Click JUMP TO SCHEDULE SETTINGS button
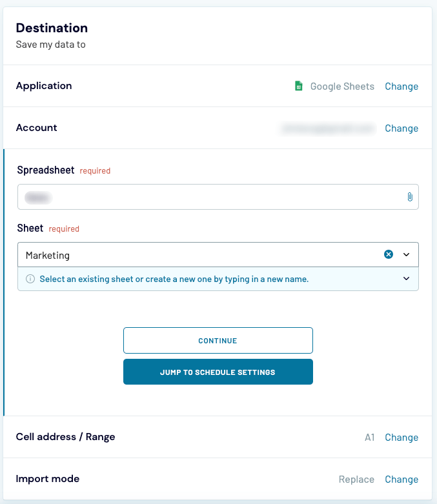Viewport: 437px width, 504px height. coord(218,372)
